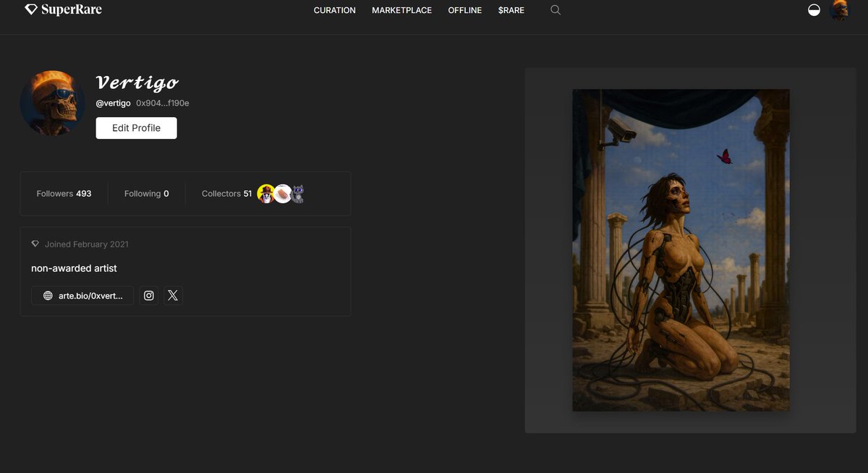Open the Collectors 51 list
Image resolution: width=868 pixels, height=473 pixels.
(x=226, y=194)
